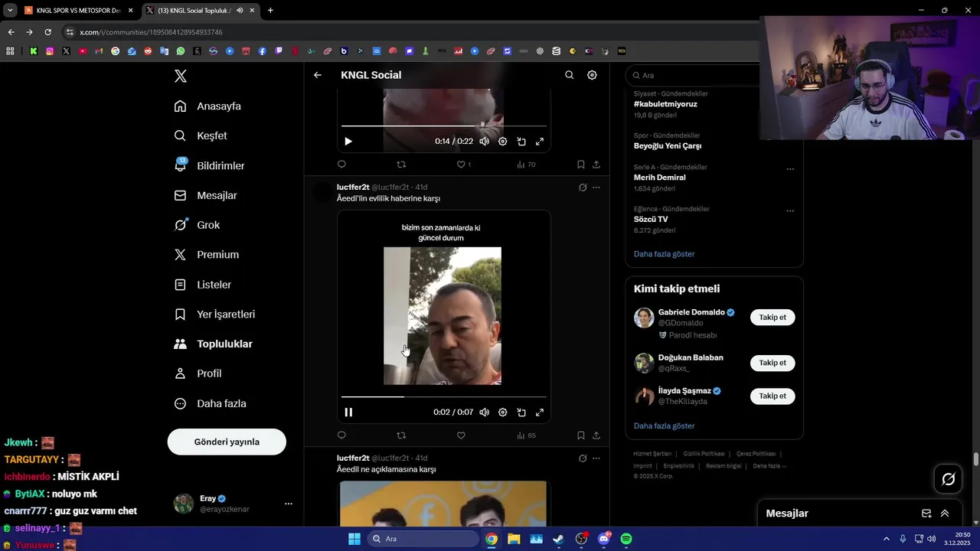Open community settings gear icon
980x551 pixels.
tap(592, 75)
